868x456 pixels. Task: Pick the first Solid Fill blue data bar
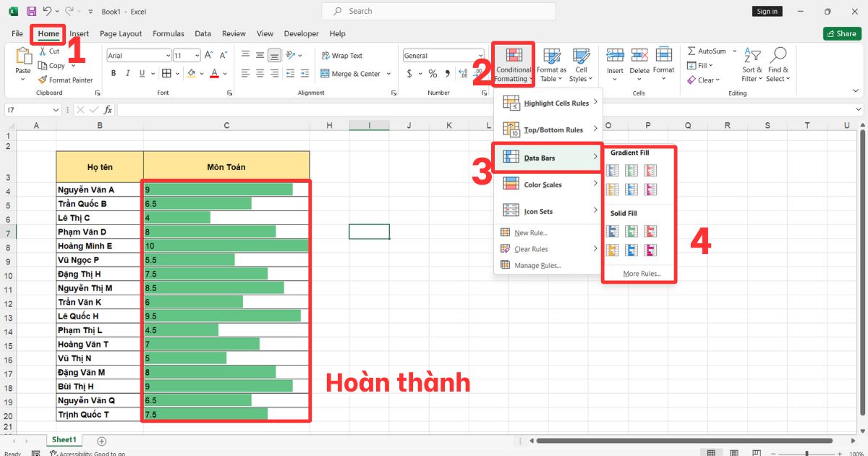coord(613,231)
